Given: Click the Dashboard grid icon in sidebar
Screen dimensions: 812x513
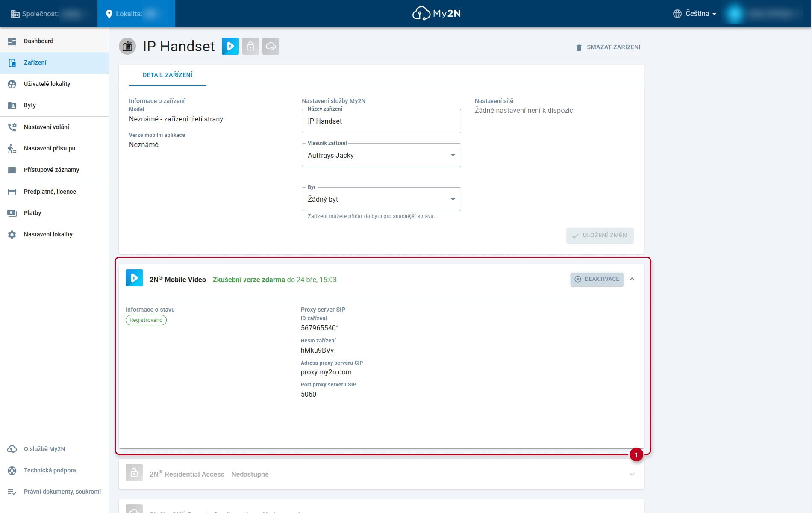Looking at the screenshot, I should click(12, 41).
